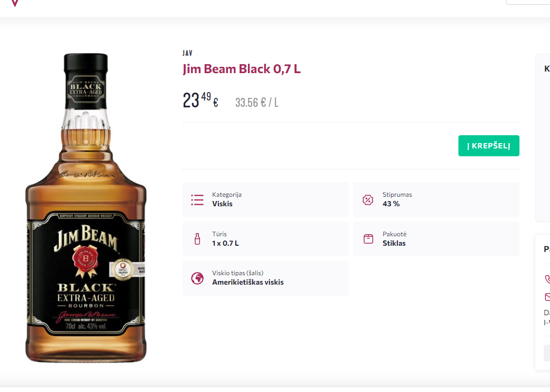Click the Kategorija list icon
550x392 pixels.
[197, 200]
